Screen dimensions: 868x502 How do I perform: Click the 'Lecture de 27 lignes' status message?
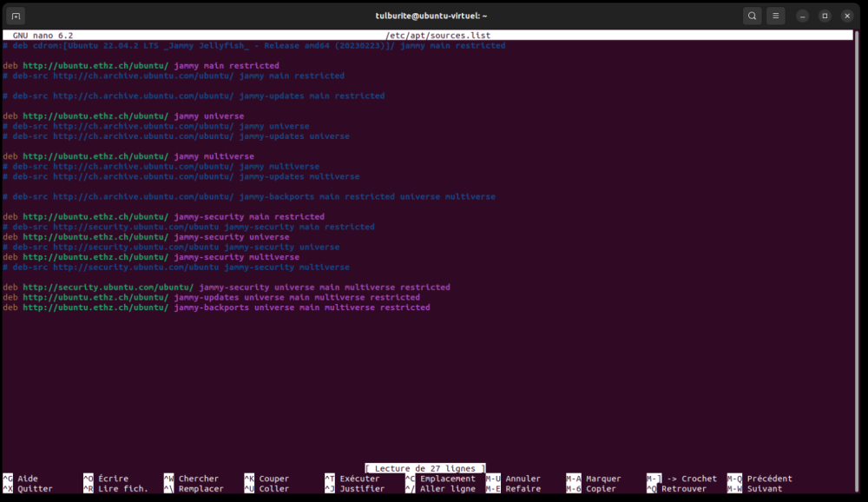pos(425,468)
